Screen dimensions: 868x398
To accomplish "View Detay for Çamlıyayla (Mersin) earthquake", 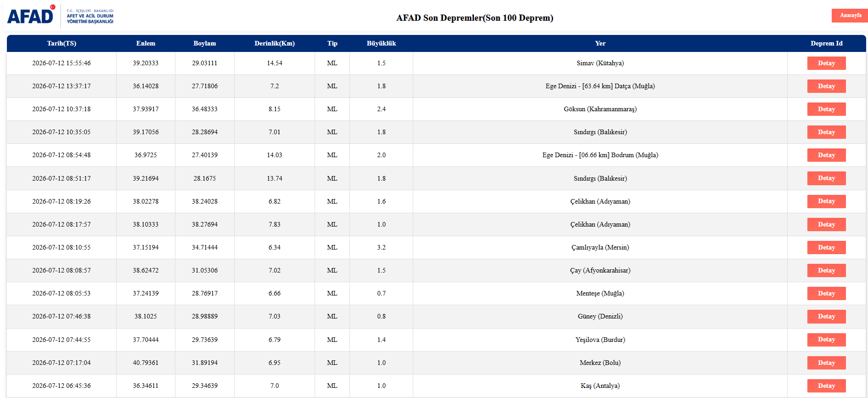I will pyautogui.click(x=826, y=248).
